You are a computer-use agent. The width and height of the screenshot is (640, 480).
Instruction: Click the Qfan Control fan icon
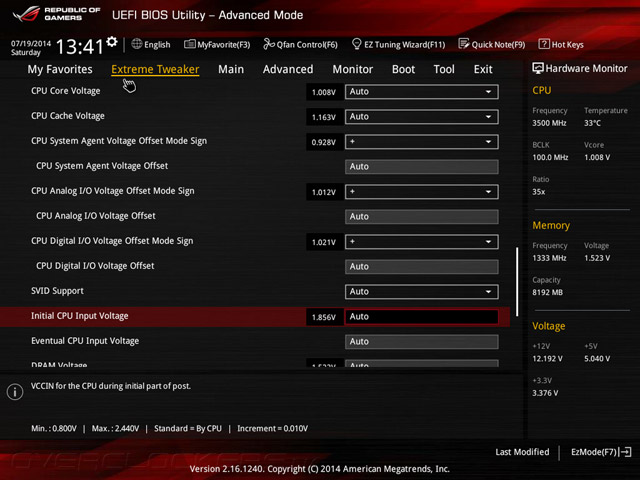click(x=269, y=44)
